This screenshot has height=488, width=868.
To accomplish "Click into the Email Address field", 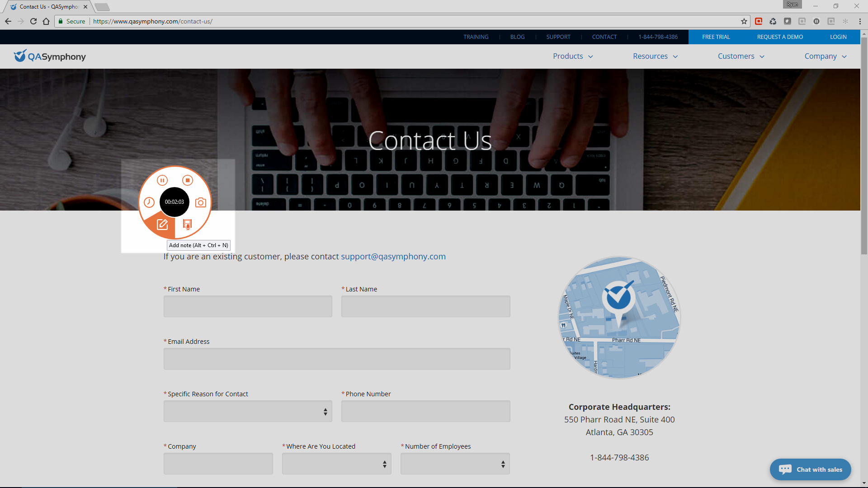I will coord(337,359).
